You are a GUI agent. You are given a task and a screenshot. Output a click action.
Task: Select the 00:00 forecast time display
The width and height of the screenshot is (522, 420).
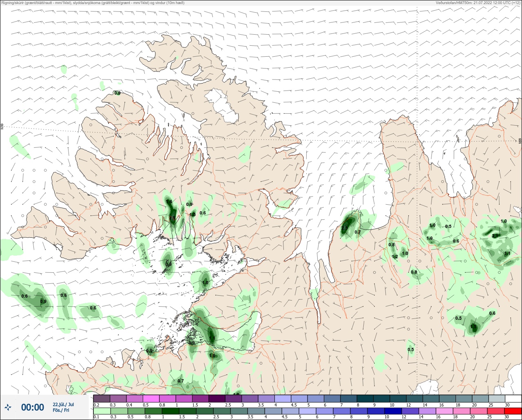pos(33,407)
